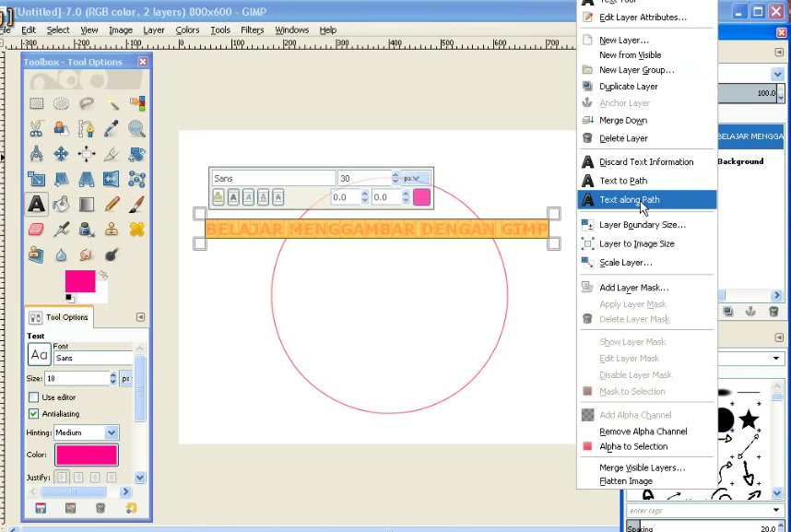791x532 pixels.
Task: Increase on-canvas font size stepper
Action: coord(395,174)
